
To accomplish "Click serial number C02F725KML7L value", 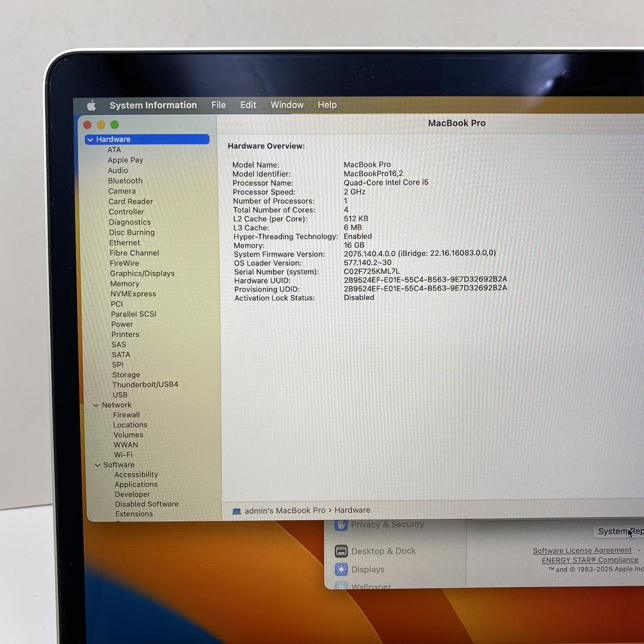I will click(371, 271).
